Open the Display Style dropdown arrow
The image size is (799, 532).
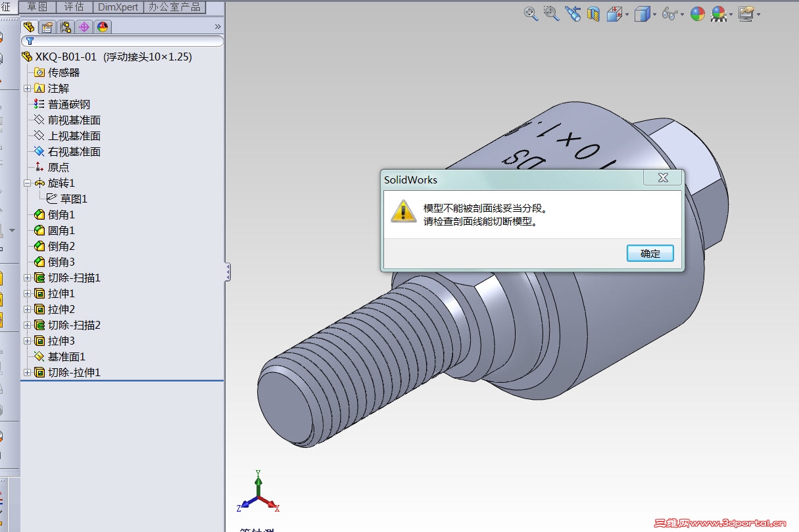coord(654,14)
